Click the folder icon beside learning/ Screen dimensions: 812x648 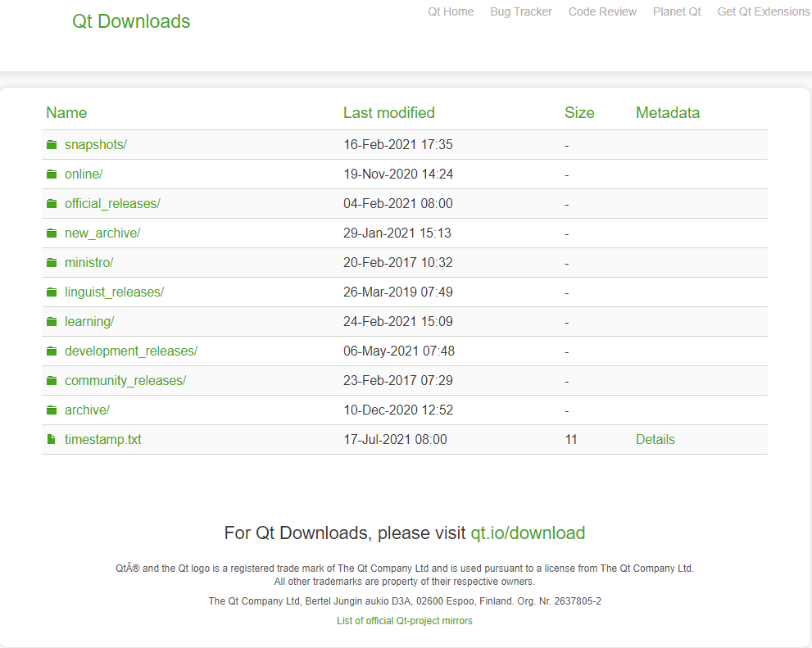pyautogui.click(x=52, y=322)
